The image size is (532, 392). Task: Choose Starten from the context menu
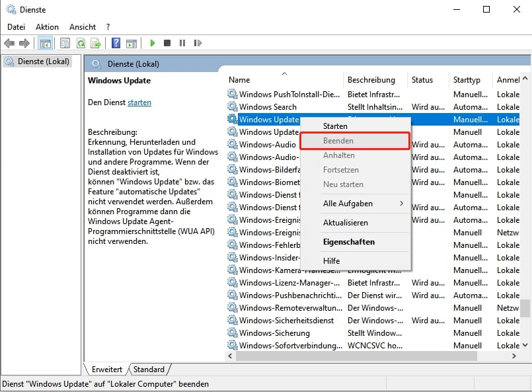pyautogui.click(x=335, y=126)
